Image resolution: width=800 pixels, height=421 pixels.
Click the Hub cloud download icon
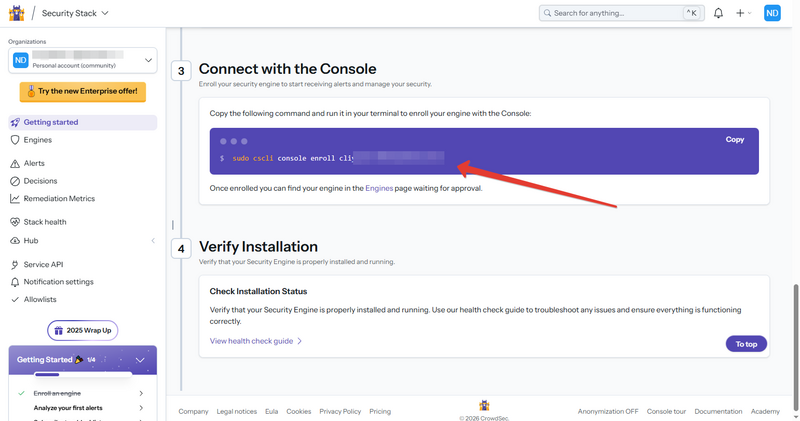point(15,241)
